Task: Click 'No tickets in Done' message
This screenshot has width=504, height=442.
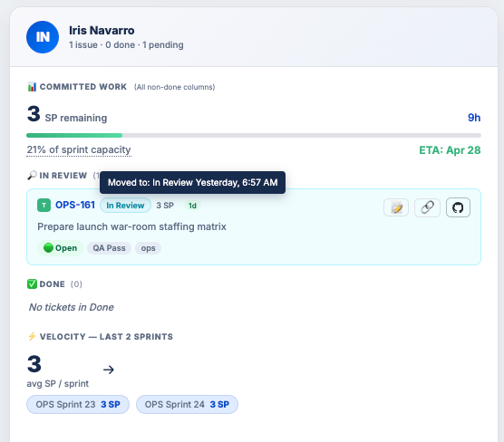Action: (x=72, y=307)
